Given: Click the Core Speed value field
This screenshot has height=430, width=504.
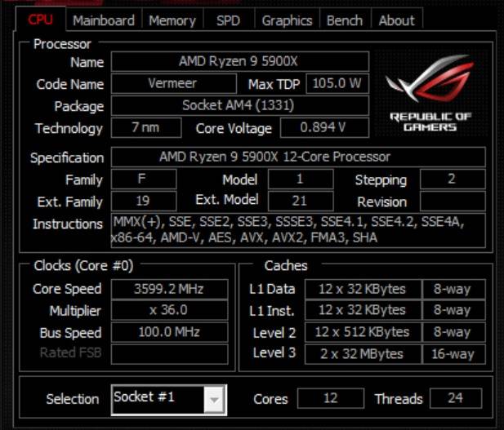Looking at the screenshot, I should point(169,289).
